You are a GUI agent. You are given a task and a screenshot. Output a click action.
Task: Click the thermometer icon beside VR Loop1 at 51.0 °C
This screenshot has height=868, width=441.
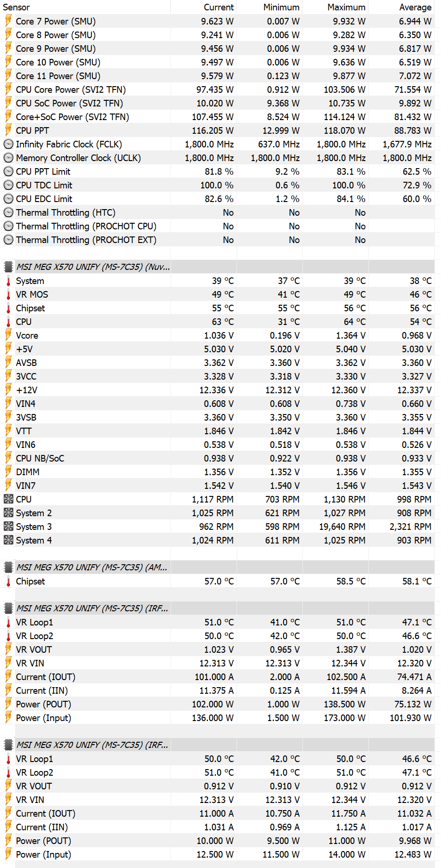pos(8,622)
